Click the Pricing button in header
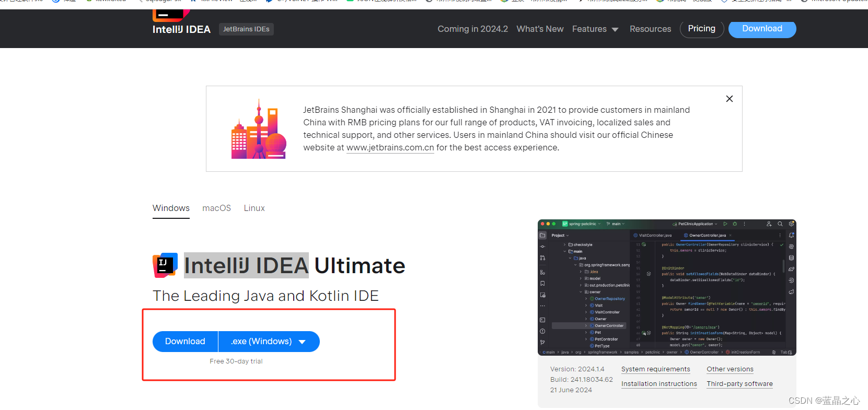The width and height of the screenshot is (868, 410). [701, 29]
